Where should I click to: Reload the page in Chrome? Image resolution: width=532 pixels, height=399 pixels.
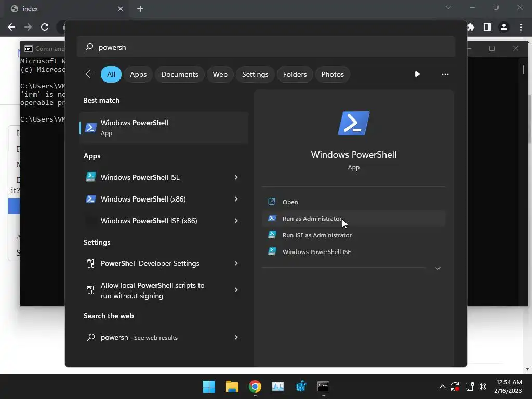[x=45, y=27]
